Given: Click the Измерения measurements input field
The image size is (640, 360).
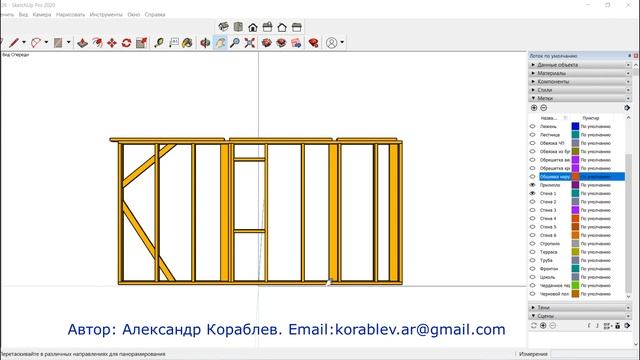Looking at the screenshot, I should 594,354.
